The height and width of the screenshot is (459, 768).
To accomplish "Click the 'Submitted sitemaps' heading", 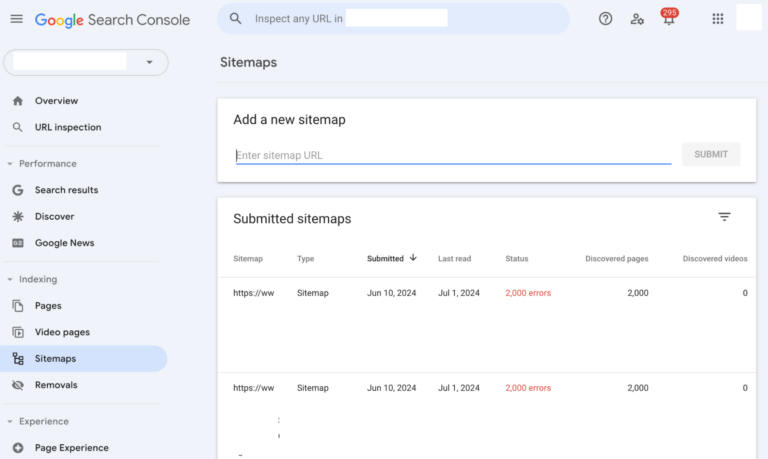I will pyautogui.click(x=292, y=219).
